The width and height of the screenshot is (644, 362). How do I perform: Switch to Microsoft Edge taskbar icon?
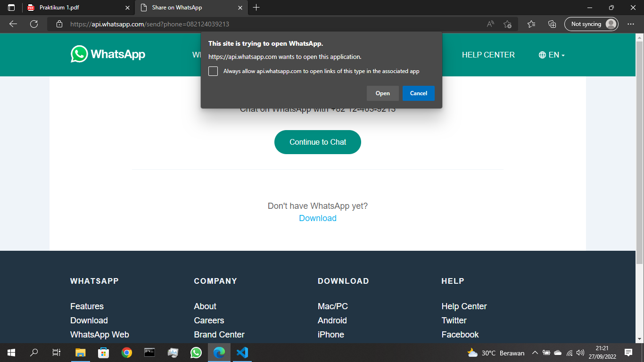(x=219, y=353)
